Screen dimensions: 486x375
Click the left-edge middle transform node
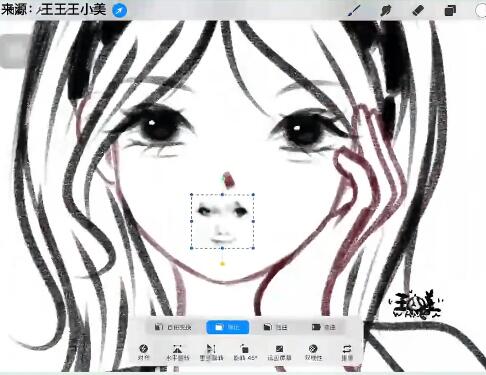(192, 221)
